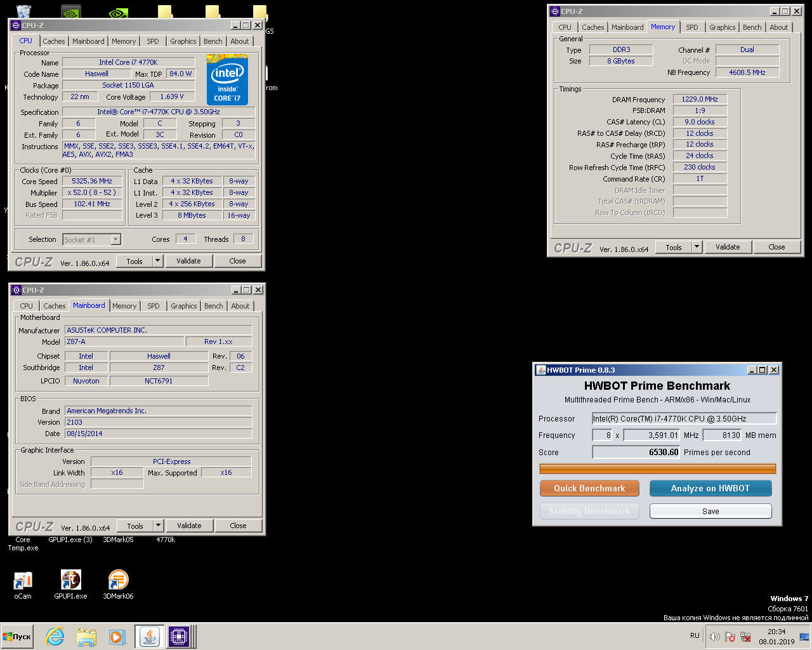
Task: Select the DRAM Frequency value 1229.0 MHz
Action: (700, 99)
